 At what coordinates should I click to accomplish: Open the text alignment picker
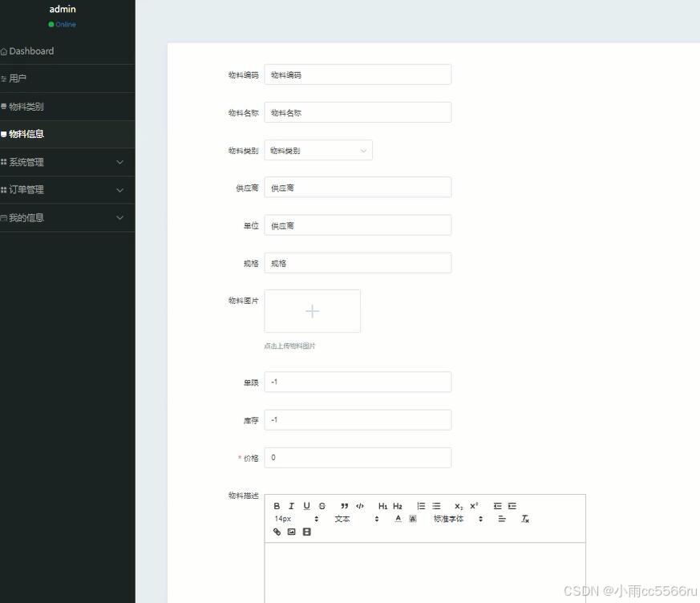coord(502,519)
